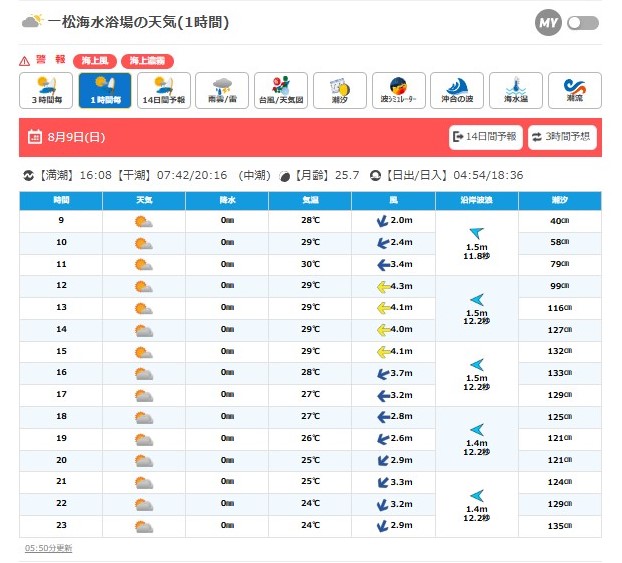Click the 天気 column header
622x563 pixels.
144,200
